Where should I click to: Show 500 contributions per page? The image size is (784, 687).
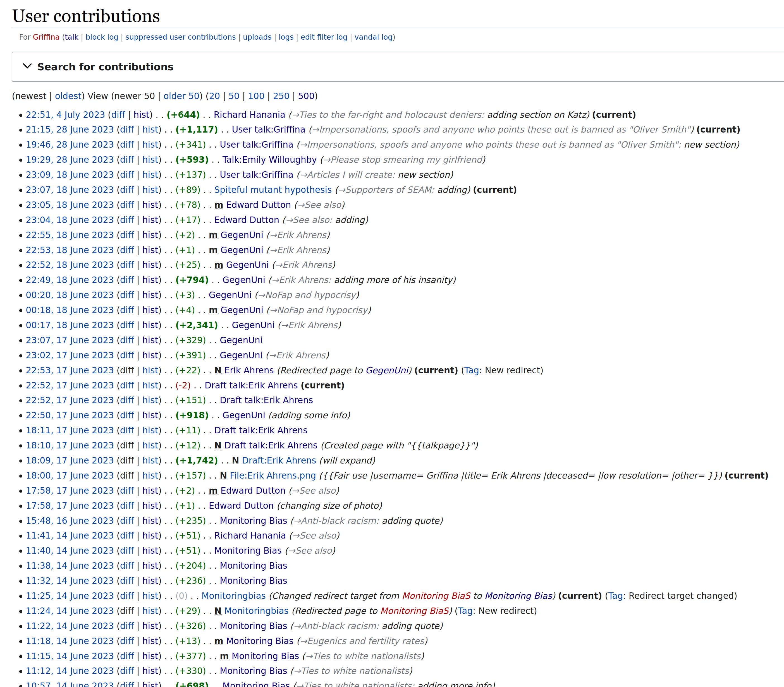[x=306, y=96]
